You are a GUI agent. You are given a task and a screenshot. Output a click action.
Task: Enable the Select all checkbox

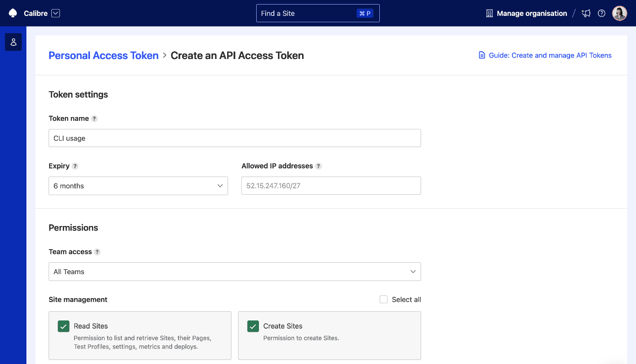point(383,299)
